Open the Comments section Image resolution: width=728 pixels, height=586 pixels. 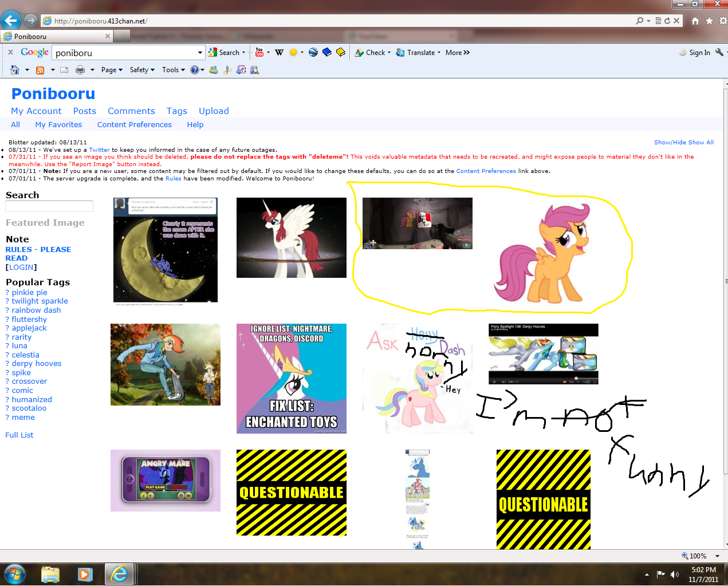(131, 111)
